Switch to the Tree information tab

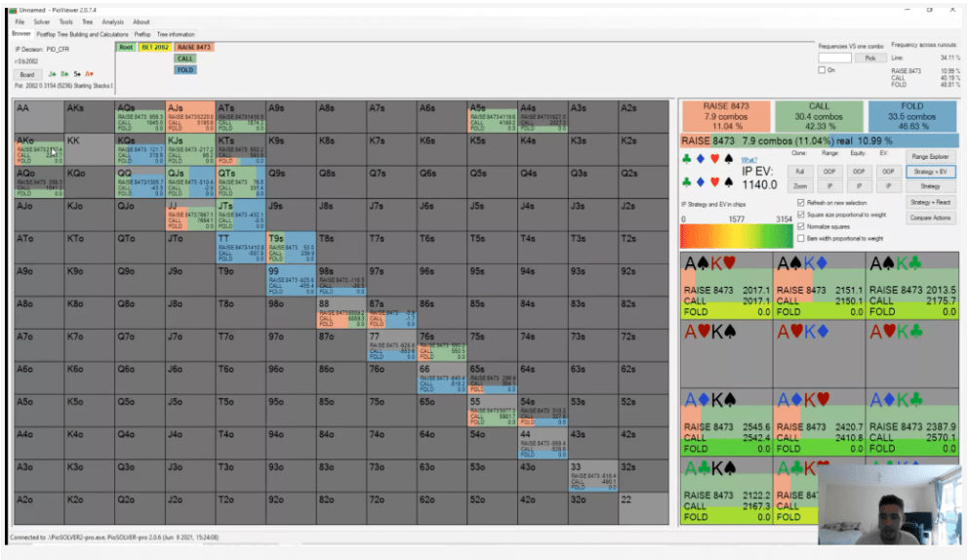pyautogui.click(x=176, y=34)
